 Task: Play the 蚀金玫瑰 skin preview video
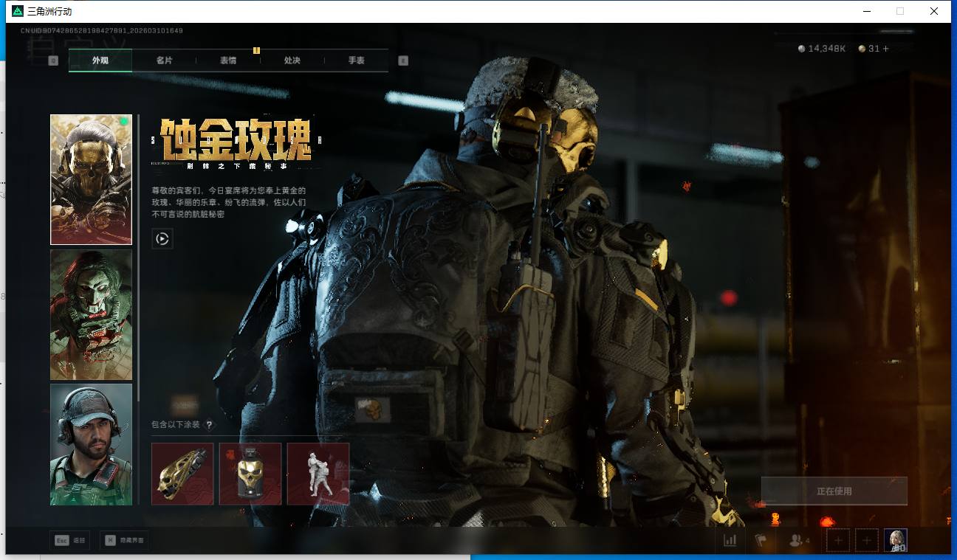(162, 238)
